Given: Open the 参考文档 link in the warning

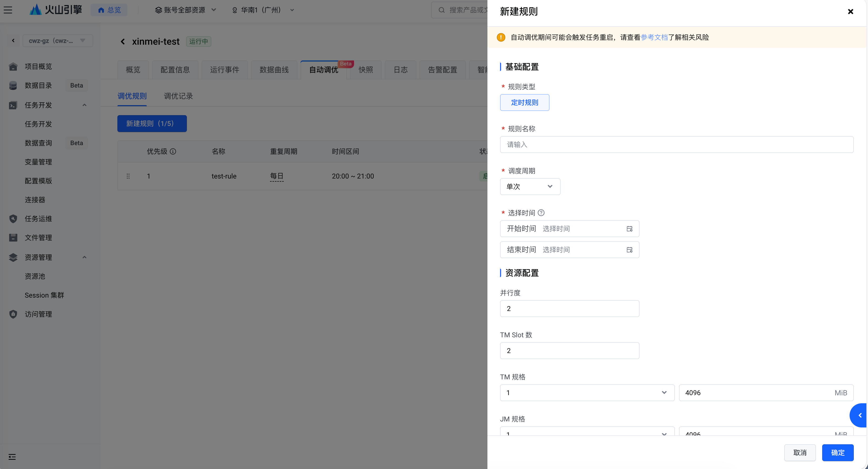Looking at the screenshot, I should tap(654, 37).
